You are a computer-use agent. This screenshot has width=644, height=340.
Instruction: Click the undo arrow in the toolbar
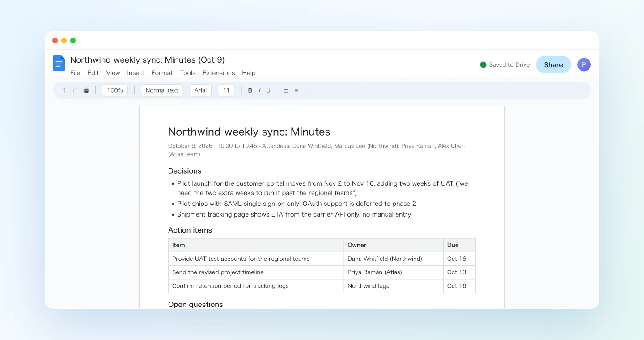(64, 90)
